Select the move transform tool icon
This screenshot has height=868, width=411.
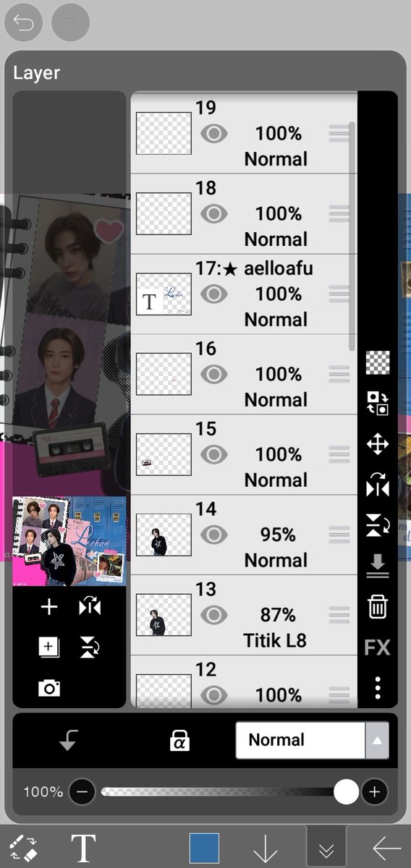pyautogui.click(x=378, y=444)
